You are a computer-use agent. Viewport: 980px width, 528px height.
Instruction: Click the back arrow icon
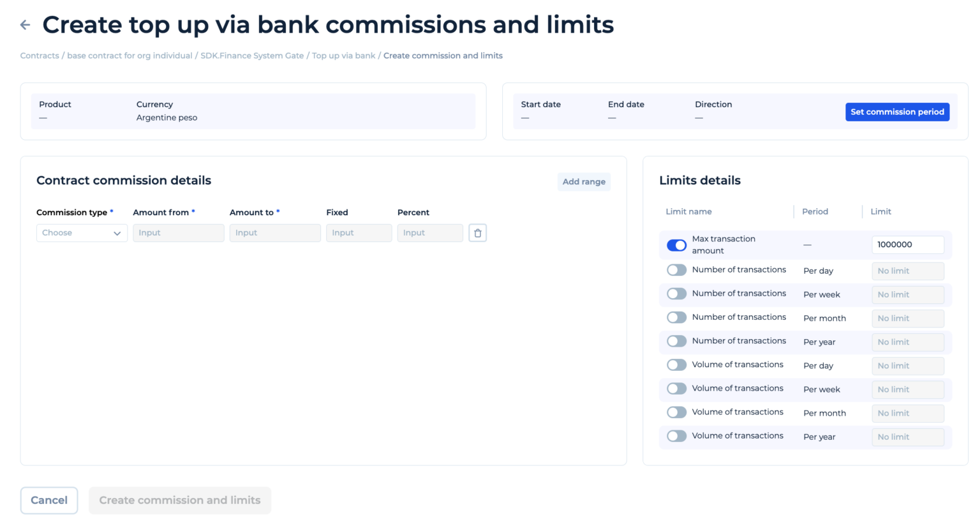(x=24, y=24)
